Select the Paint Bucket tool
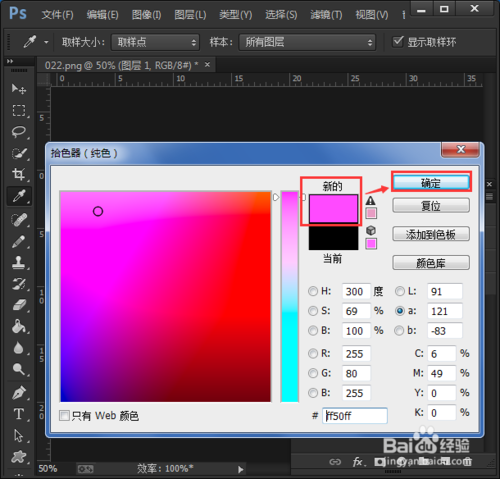 (x=19, y=327)
